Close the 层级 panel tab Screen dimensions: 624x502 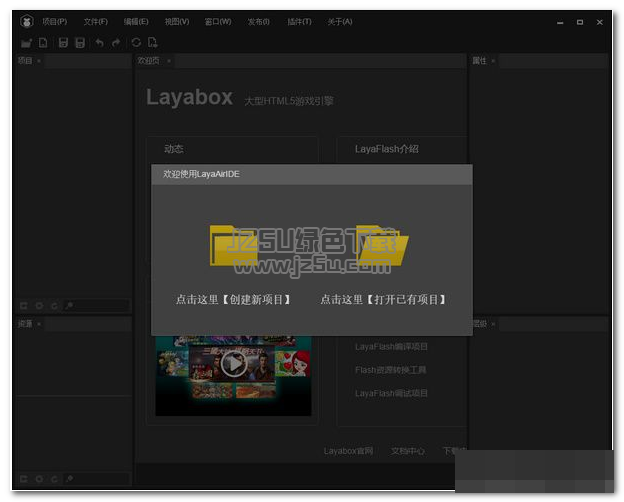pyautogui.click(x=493, y=324)
